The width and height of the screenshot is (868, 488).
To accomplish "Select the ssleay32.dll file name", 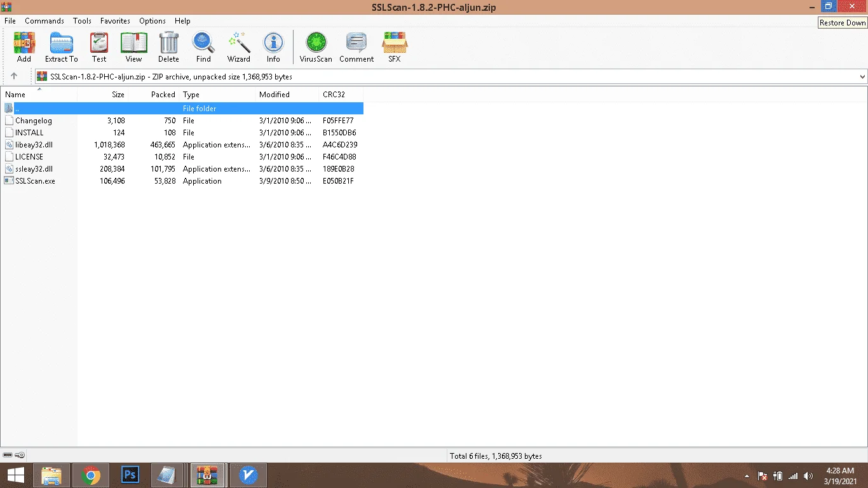I will tap(34, 169).
